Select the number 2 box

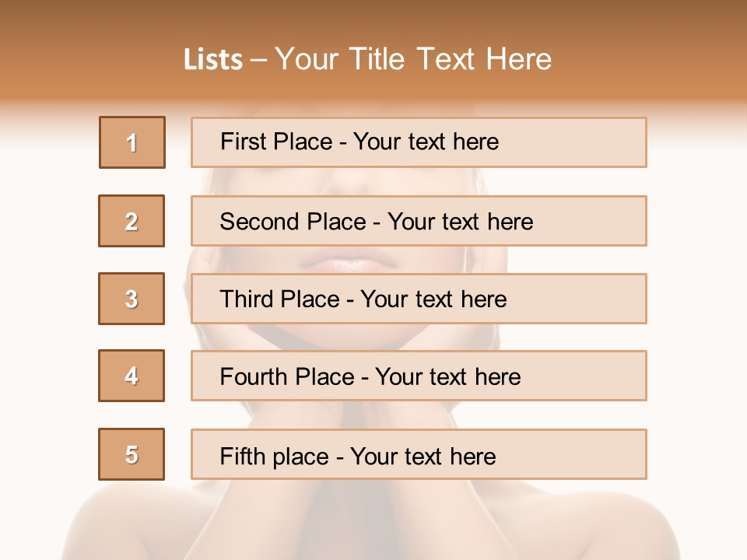pyautogui.click(x=132, y=221)
